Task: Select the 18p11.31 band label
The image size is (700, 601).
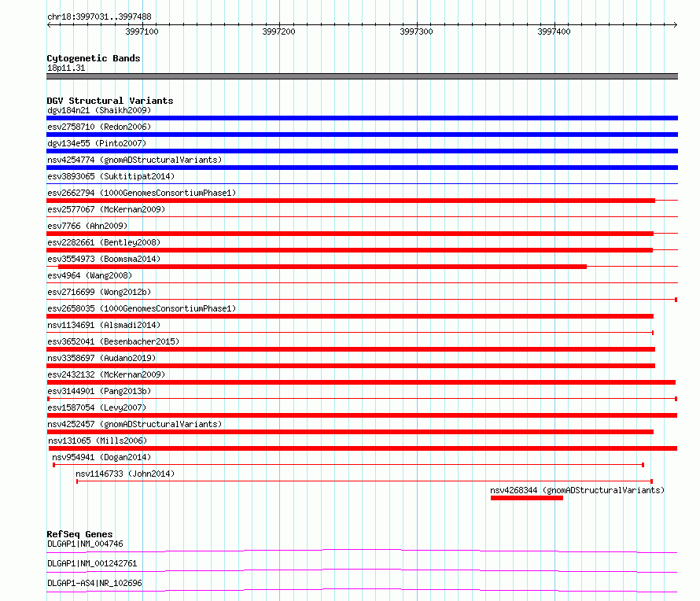Action: coord(66,68)
